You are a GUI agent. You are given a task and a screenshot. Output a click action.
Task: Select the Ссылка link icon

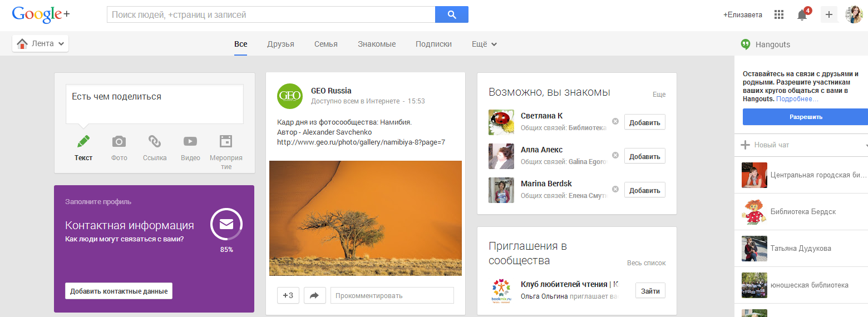point(155,141)
